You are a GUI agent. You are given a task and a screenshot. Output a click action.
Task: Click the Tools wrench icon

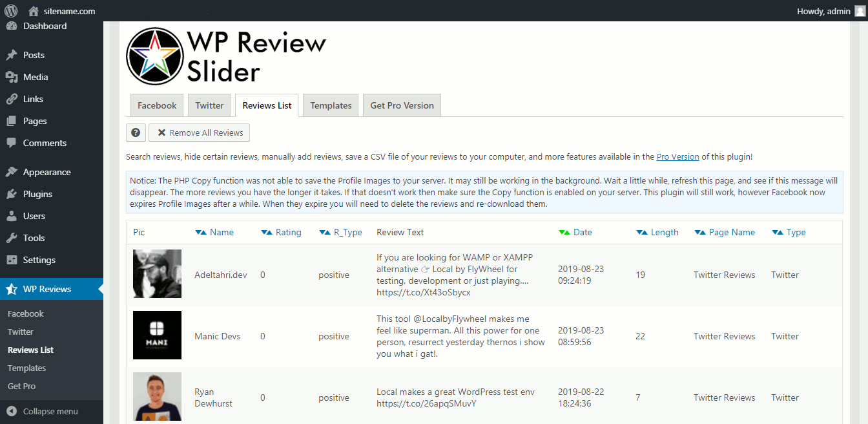[12, 238]
